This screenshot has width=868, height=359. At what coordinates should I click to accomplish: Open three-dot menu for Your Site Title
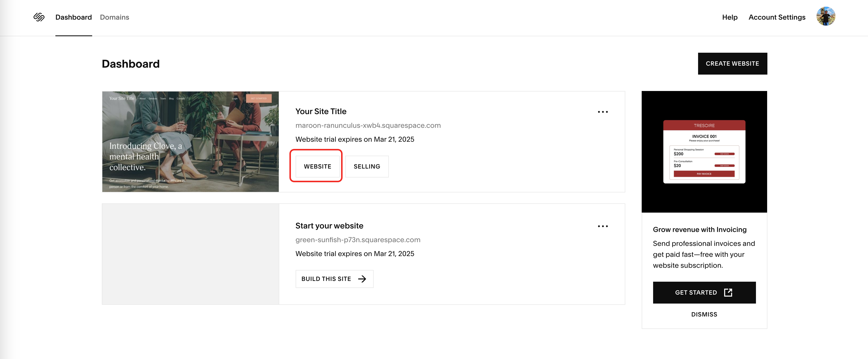tap(602, 112)
